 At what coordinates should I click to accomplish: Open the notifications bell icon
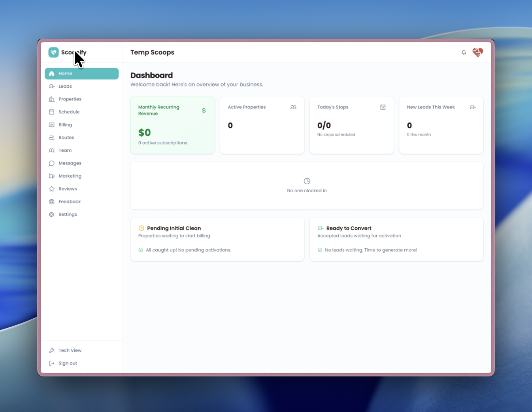[463, 52]
